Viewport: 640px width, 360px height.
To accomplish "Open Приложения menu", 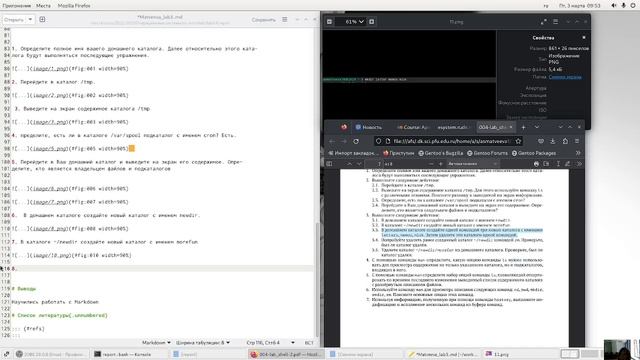I will tap(17, 6).
